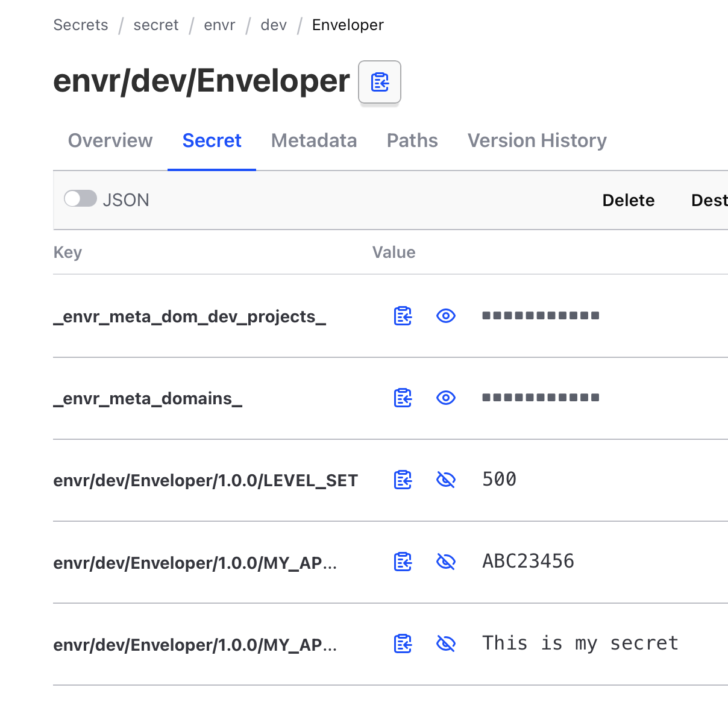Copy the envr/dev/Enveloper path next to title
The image size is (728, 717).
[380, 82]
